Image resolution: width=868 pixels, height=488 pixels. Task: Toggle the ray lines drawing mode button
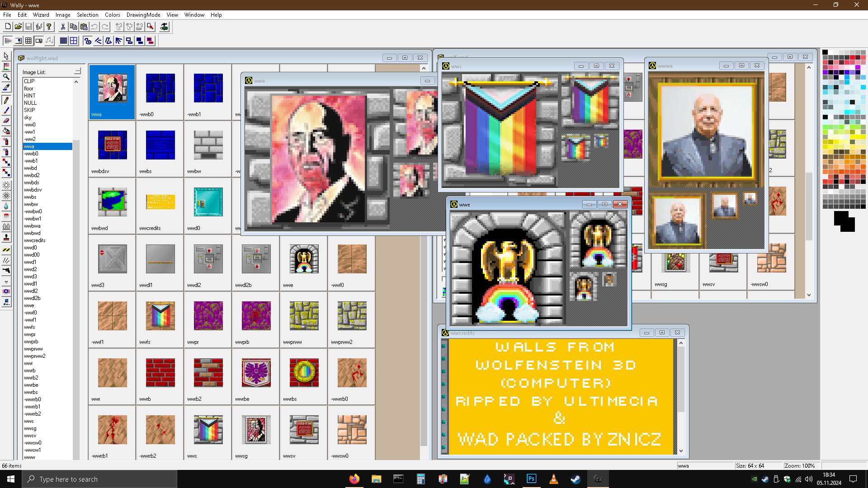pyautogui.click(x=119, y=41)
